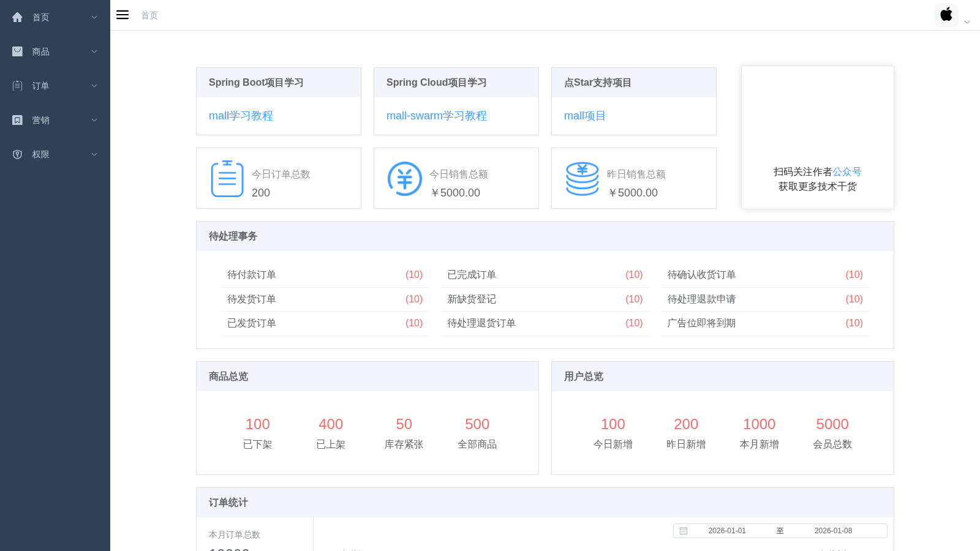Expand the 商品 menu chevron
Viewport: 980px width, 551px height.
coord(94,51)
